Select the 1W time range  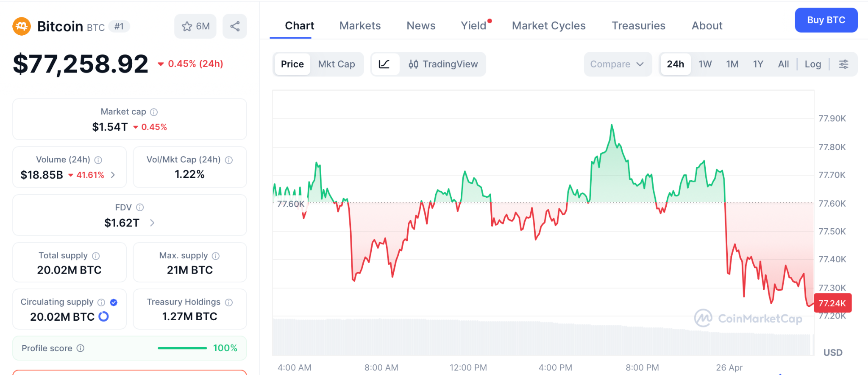point(705,64)
